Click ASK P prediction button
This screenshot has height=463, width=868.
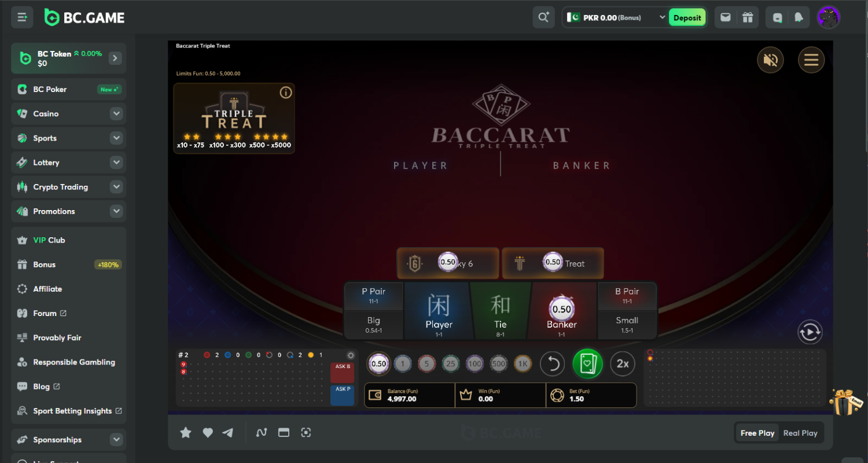pos(342,395)
